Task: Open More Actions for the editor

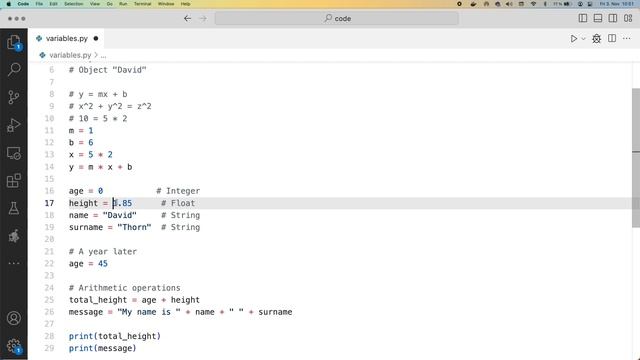Action: tap(627, 38)
